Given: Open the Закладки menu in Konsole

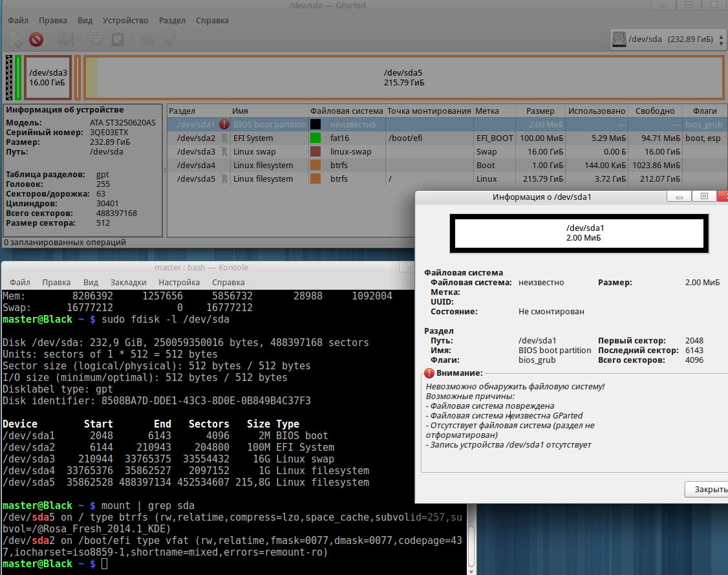Looking at the screenshot, I should (128, 283).
